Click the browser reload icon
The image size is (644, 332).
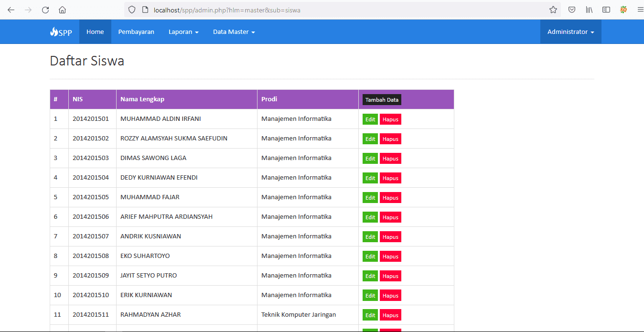pyautogui.click(x=45, y=10)
